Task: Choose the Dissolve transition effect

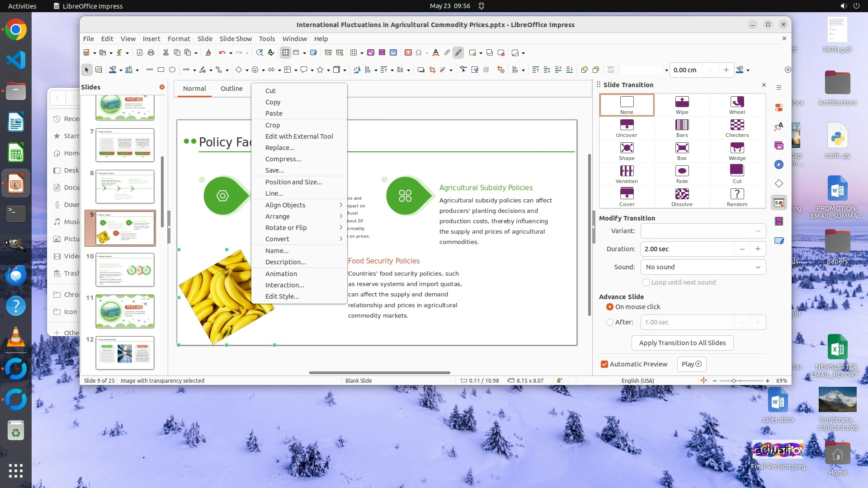Action: pyautogui.click(x=682, y=197)
